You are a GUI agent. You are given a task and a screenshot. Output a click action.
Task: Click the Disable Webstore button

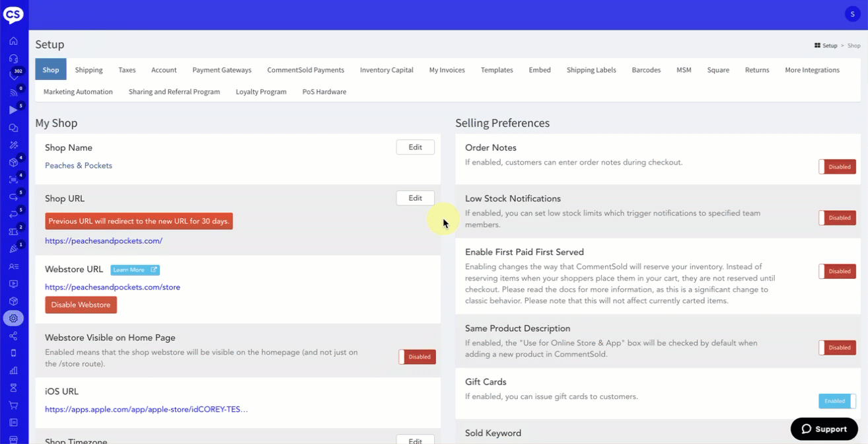pyautogui.click(x=81, y=305)
